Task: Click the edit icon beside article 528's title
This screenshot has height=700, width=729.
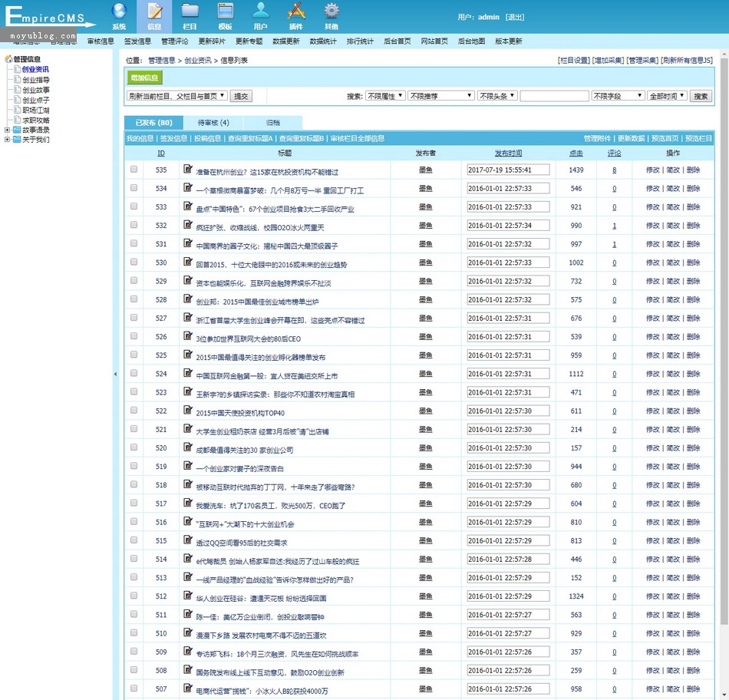Action: click(188, 299)
